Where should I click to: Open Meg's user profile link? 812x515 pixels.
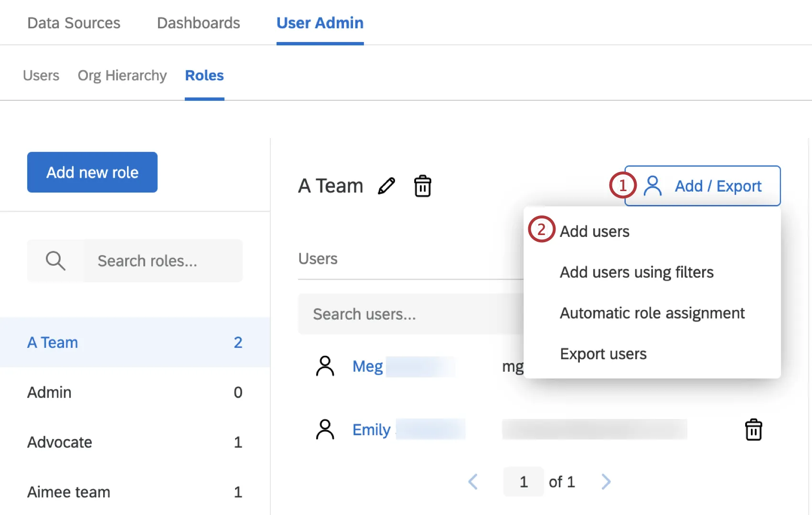pos(367,366)
